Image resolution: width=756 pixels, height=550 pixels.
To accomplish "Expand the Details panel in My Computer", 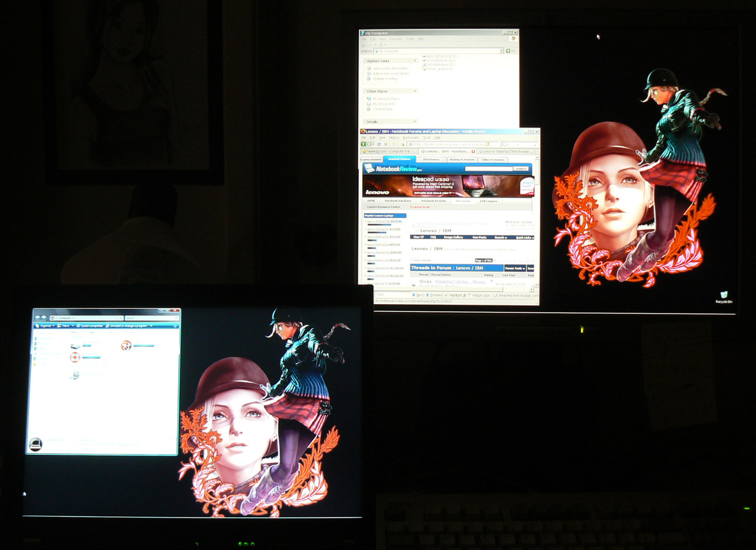I will click(415, 121).
